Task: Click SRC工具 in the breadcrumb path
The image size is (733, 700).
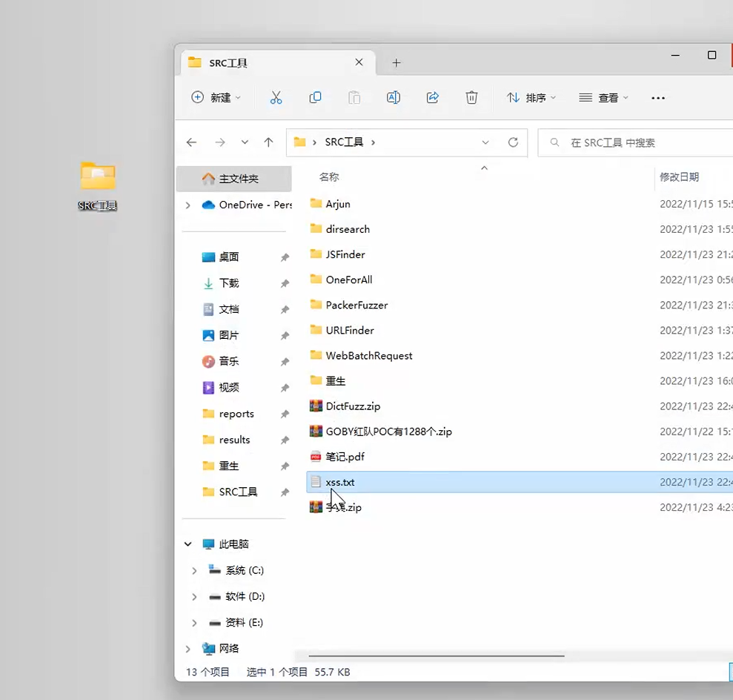Action: tap(344, 142)
